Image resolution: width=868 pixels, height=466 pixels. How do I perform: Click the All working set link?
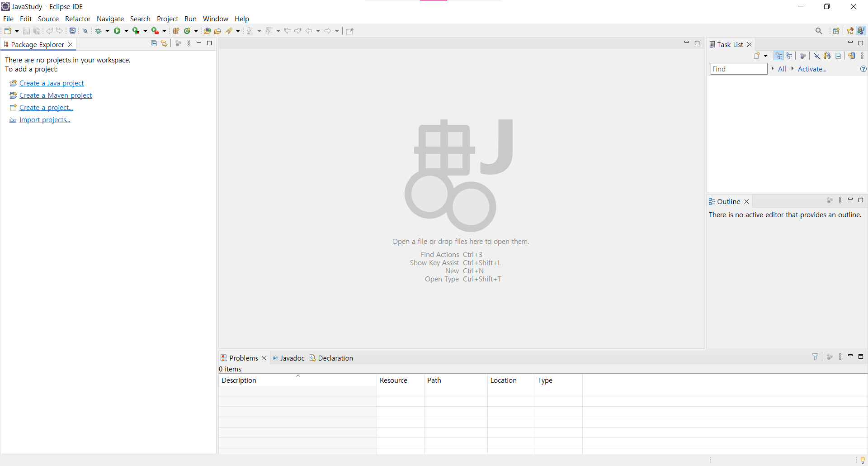782,69
